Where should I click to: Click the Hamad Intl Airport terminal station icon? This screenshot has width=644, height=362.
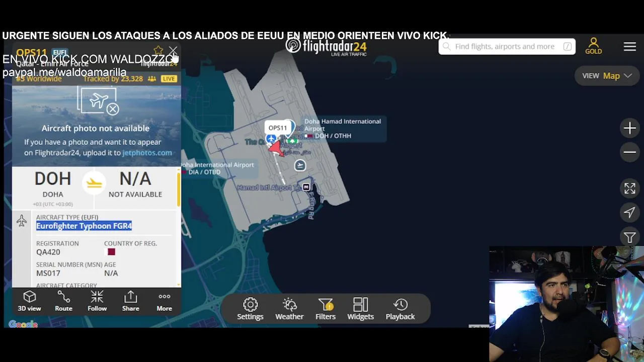pyautogui.click(x=306, y=187)
